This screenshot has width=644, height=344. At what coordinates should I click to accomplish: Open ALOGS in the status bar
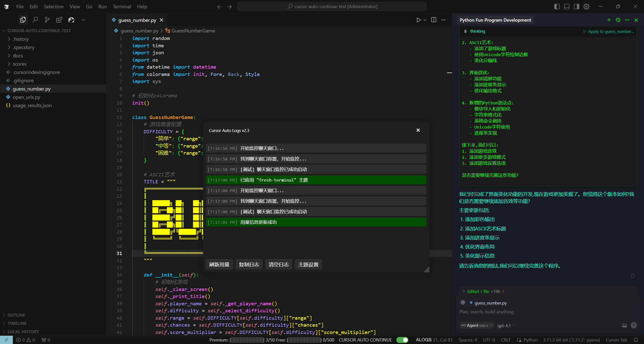click(424, 340)
